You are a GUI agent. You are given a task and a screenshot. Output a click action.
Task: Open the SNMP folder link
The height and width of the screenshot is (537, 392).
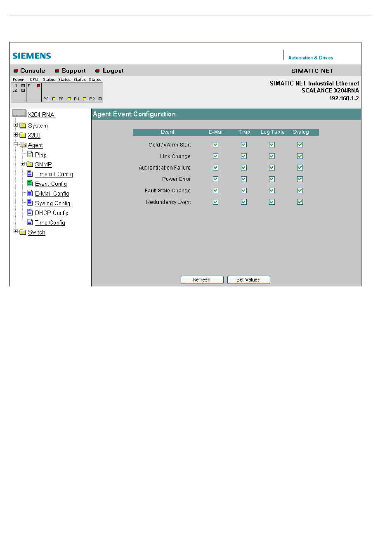tap(43, 164)
